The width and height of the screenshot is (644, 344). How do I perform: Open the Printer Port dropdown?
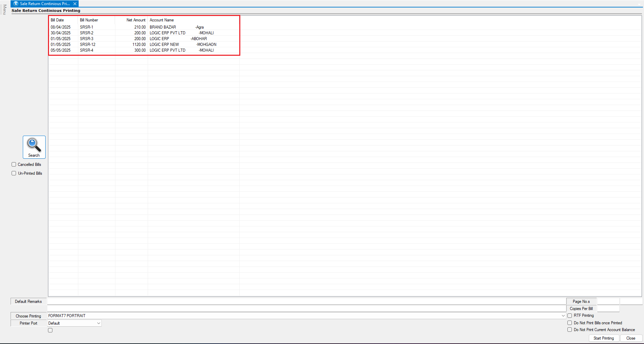99,323
